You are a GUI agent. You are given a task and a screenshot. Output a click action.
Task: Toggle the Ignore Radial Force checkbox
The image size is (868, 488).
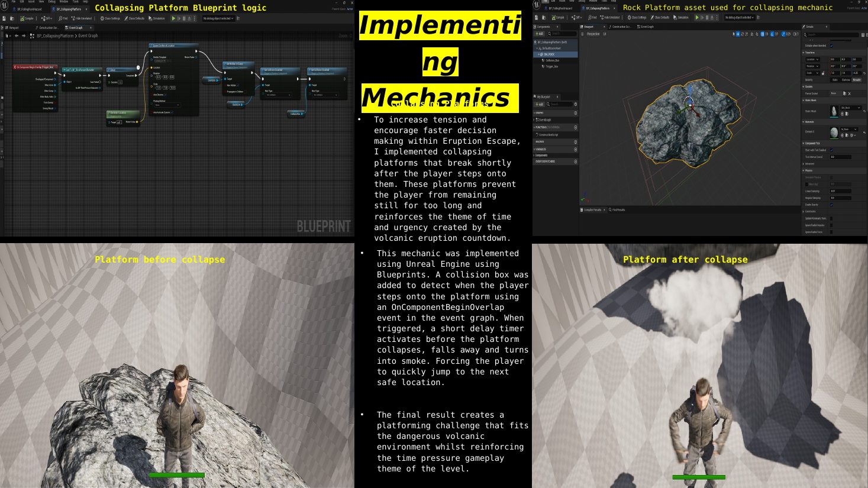point(831,232)
